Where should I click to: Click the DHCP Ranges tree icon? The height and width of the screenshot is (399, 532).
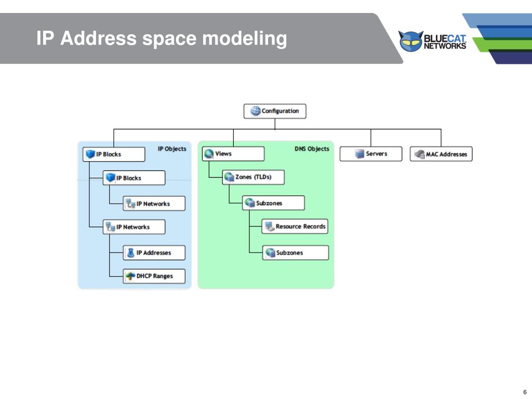[x=130, y=276]
